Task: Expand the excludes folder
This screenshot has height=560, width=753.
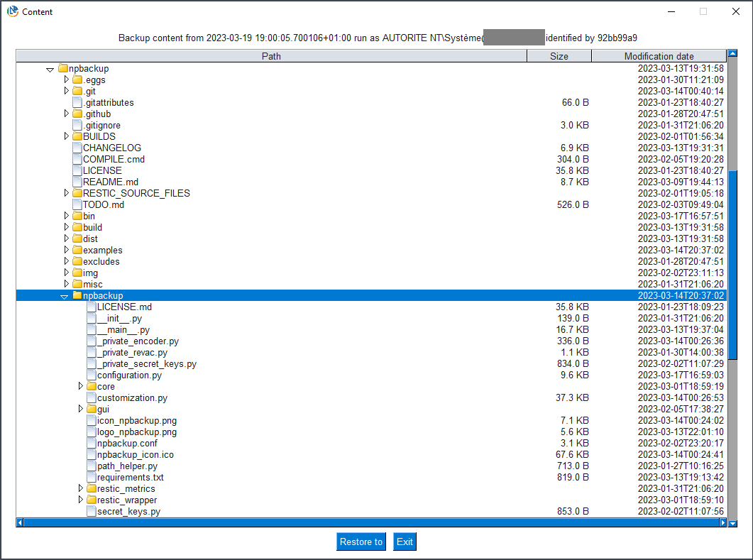Action: coord(66,261)
